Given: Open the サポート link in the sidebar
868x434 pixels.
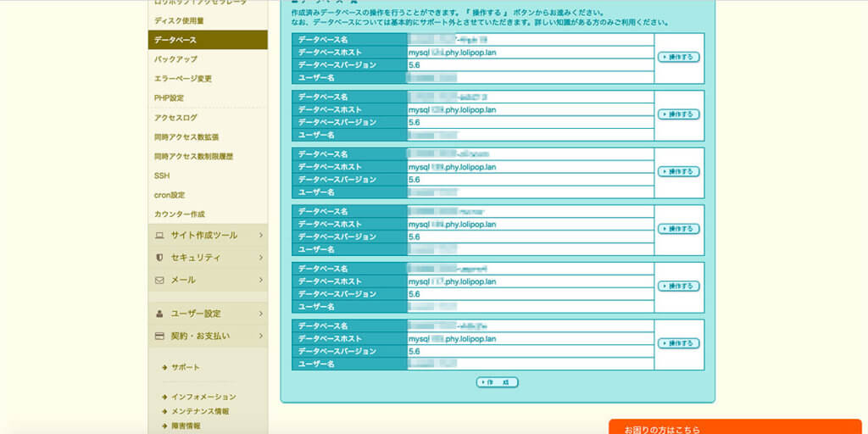Looking at the screenshot, I should [x=186, y=367].
